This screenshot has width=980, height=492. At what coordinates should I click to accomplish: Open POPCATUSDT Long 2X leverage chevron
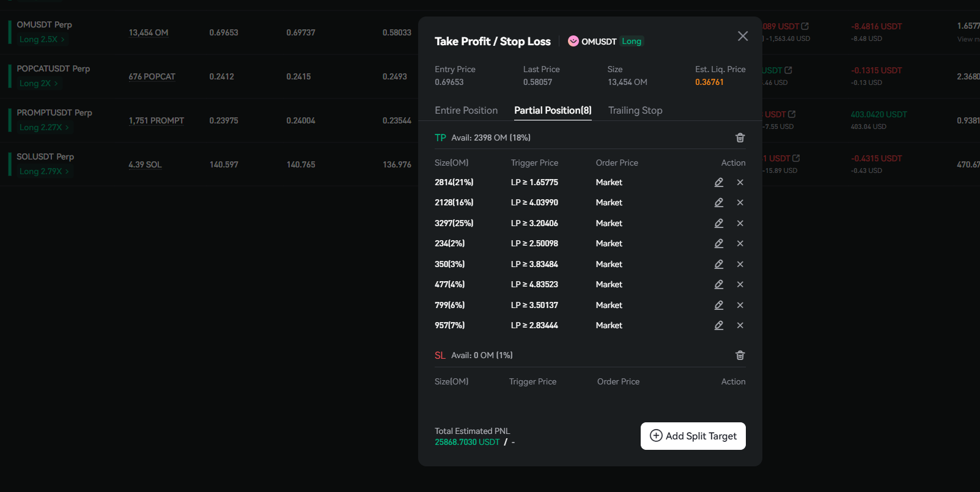pos(39,84)
